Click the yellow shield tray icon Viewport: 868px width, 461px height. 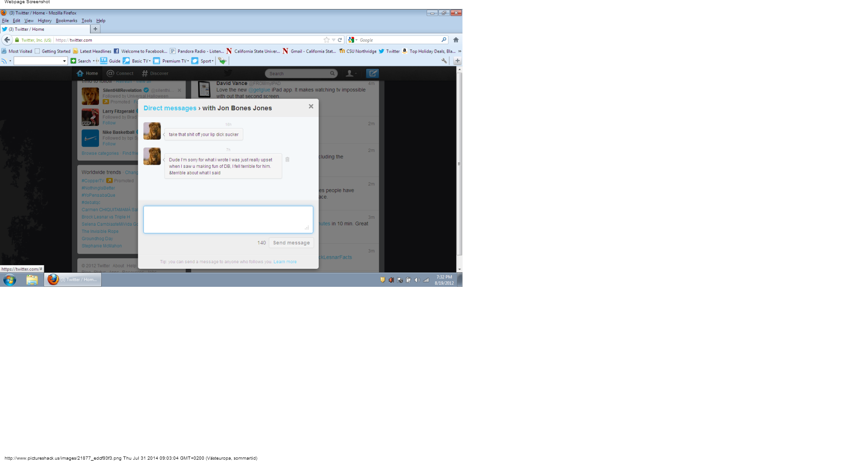(x=382, y=280)
